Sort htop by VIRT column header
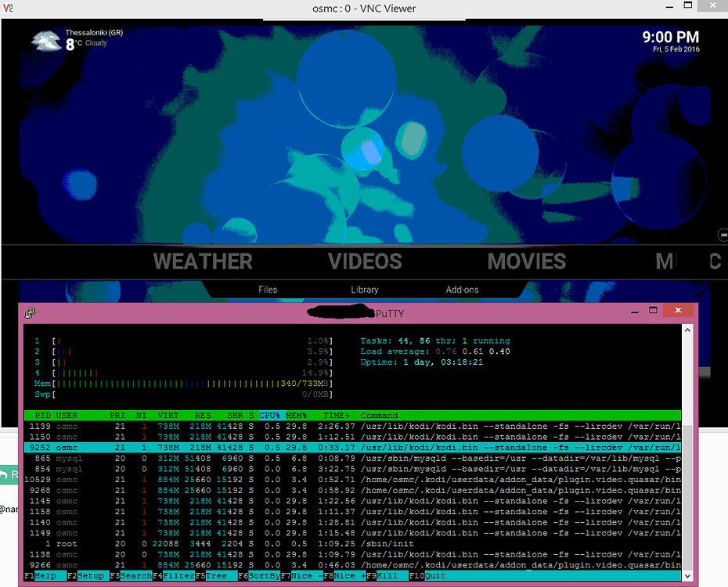The height and width of the screenshot is (587, 728). pos(168,416)
